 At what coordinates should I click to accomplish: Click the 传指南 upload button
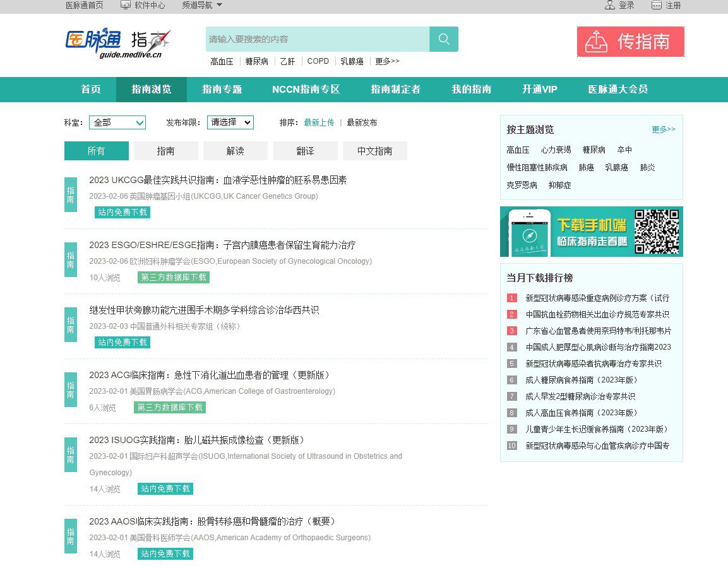(631, 42)
